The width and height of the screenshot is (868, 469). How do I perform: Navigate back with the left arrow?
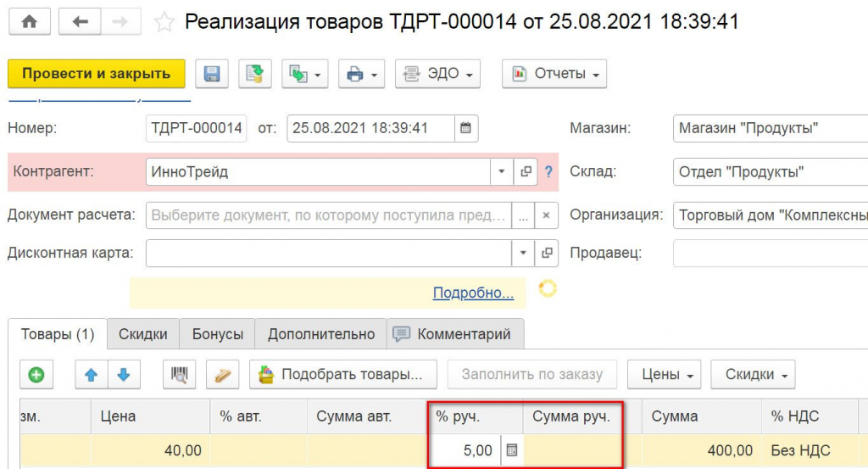point(80,22)
